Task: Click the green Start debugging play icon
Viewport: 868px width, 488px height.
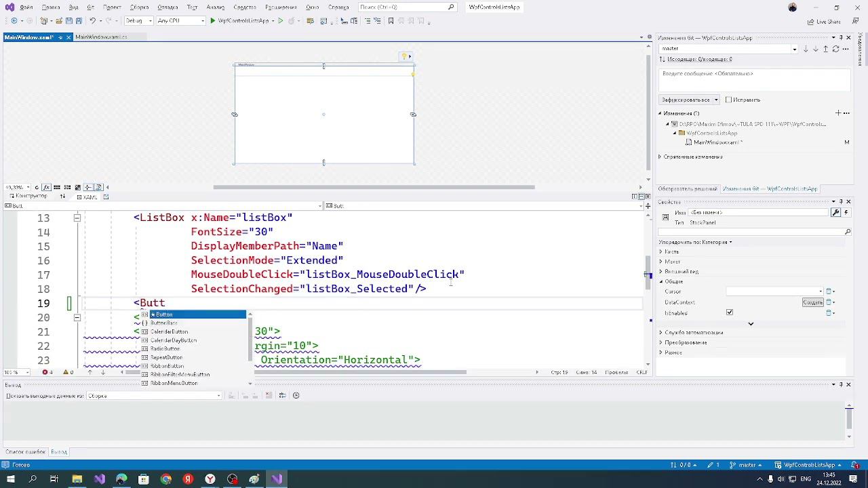Action: (x=212, y=21)
